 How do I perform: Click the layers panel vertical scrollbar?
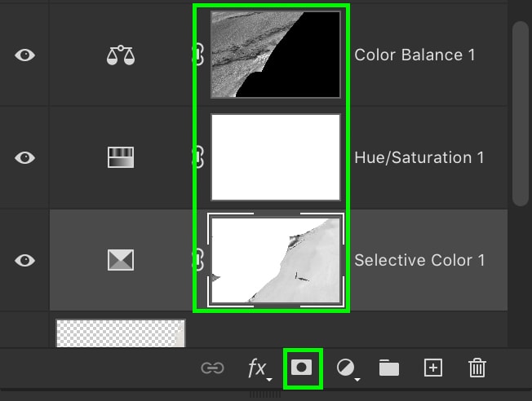pyautogui.click(x=521, y=113)
